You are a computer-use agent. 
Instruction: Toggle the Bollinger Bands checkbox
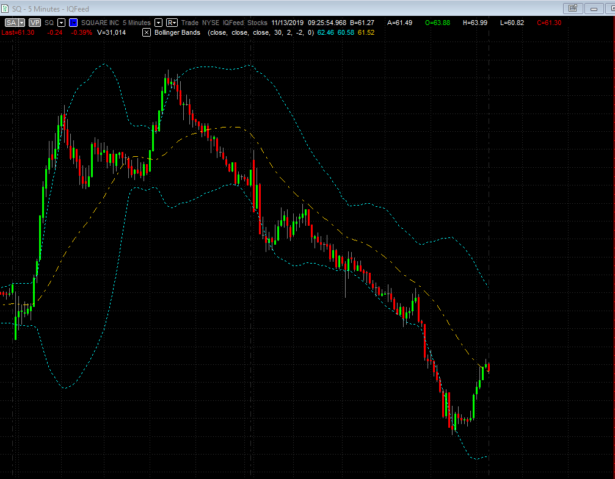[147, 33]
